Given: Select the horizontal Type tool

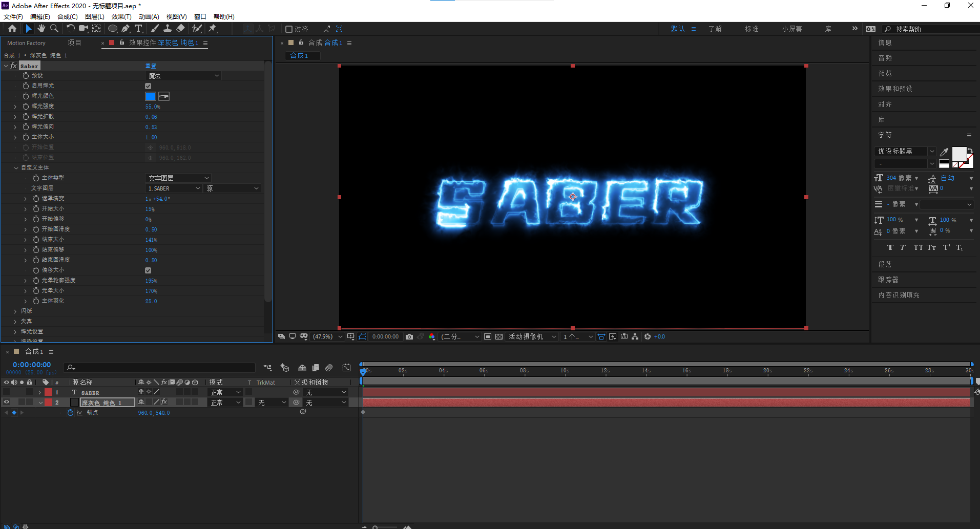Looking at the screenshot, I should 138,29.
